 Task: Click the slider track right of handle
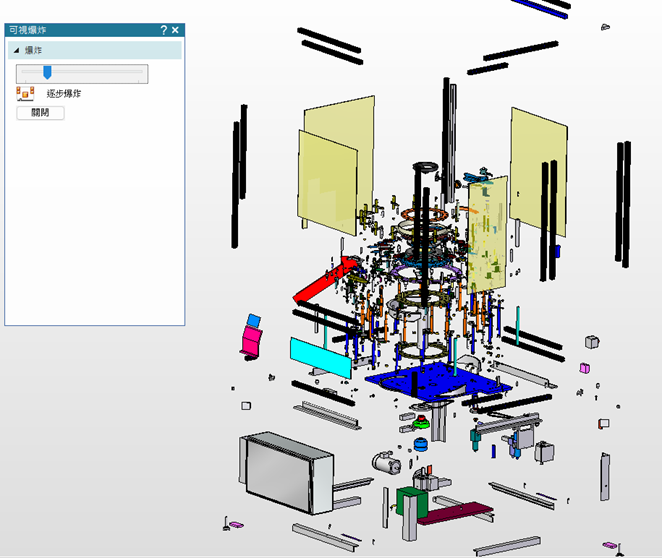coord(99,72)
